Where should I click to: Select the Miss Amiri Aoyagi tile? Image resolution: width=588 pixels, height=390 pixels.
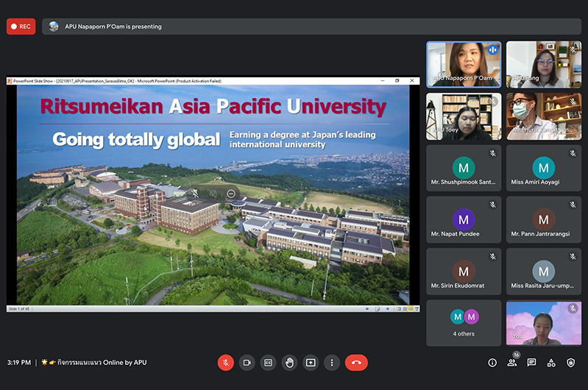coord(544,168)
